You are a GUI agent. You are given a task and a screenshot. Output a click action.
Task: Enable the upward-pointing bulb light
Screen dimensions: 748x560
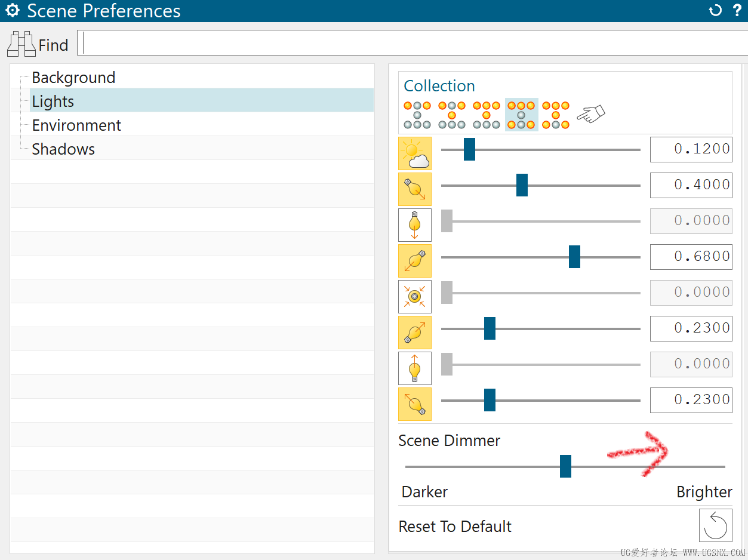415,368
